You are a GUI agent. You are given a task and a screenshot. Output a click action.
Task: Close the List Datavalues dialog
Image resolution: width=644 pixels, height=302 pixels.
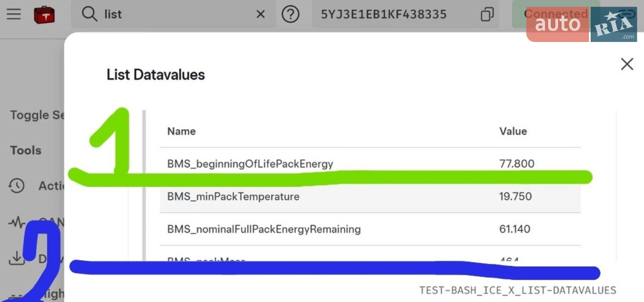(627, 64)
